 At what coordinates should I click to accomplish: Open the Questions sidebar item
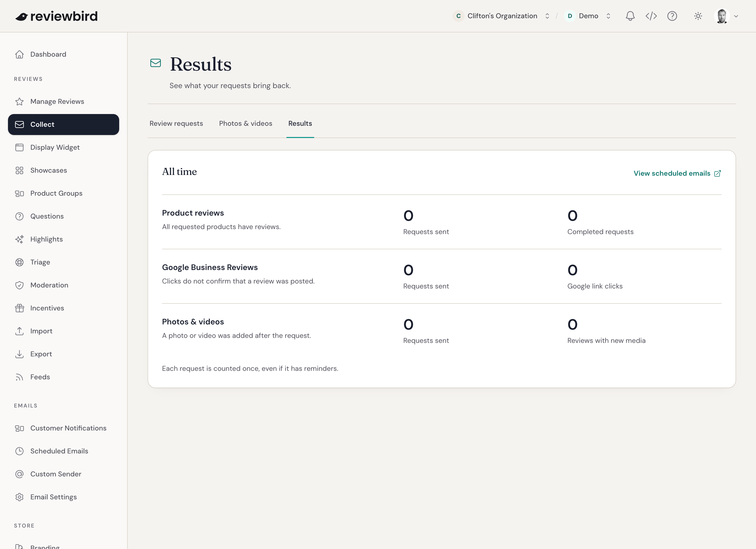point(63,216)
